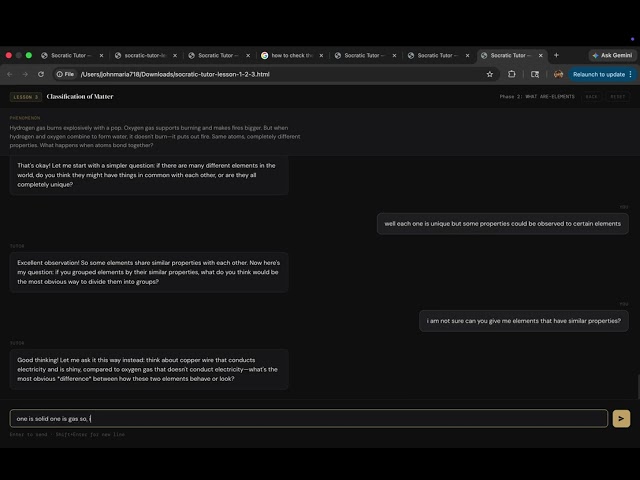Open the Chrome profile avatar
This screenshot has height=480, width=640.
pos(558,74)
